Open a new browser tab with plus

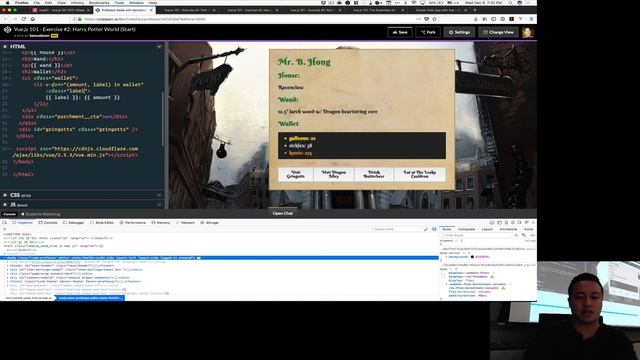click(475, 10)
